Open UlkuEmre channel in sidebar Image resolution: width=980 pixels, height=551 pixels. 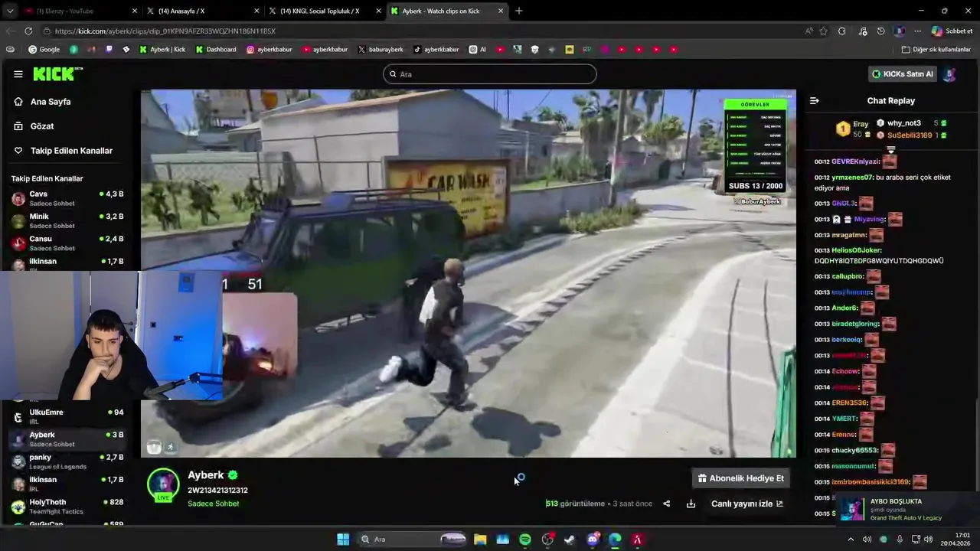tap(67, 416)
